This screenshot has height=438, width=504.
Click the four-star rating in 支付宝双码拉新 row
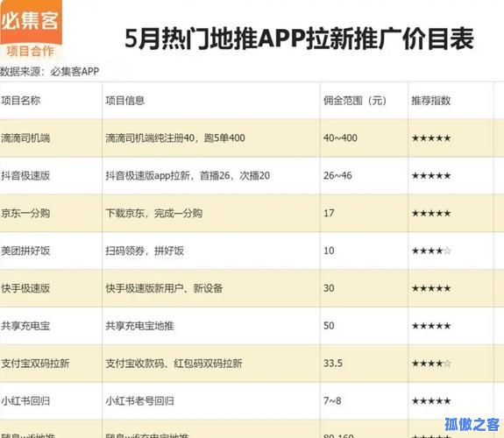pyautogui.click(x=431, y=364)
